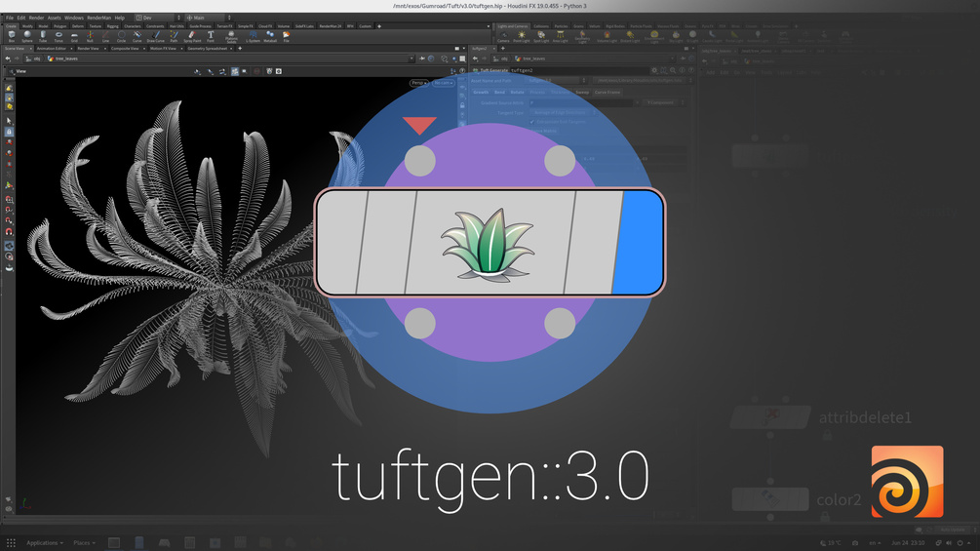Open the SideFX Labs shelf tab

(x=304, y=26)
